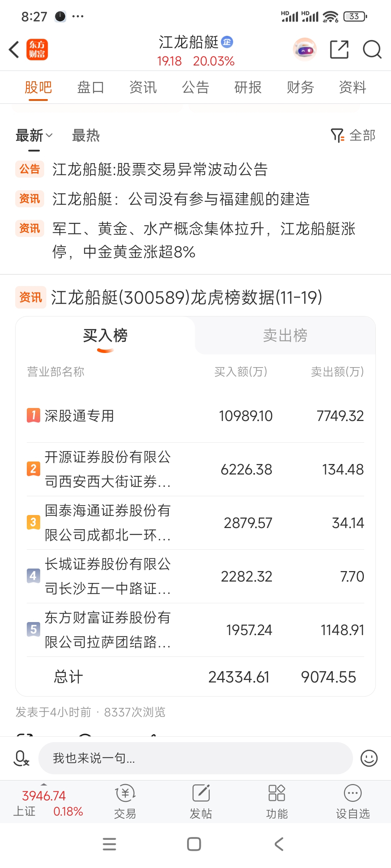Tap the share icon in header
Viewport: 391px width, 868px height.
pyautogui.click(x=339, y=50)
